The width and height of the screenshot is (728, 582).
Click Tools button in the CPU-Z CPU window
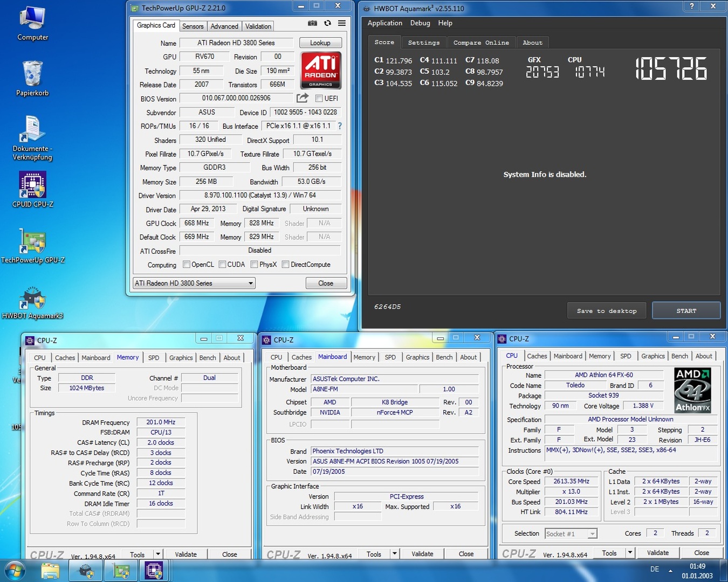tap(609, 553)
